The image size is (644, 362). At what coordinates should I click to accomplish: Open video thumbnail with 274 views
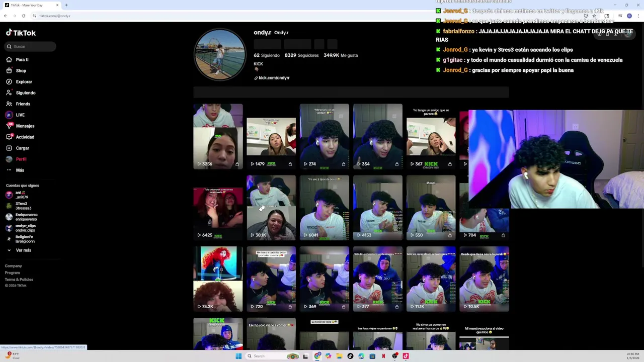[325, 136]
